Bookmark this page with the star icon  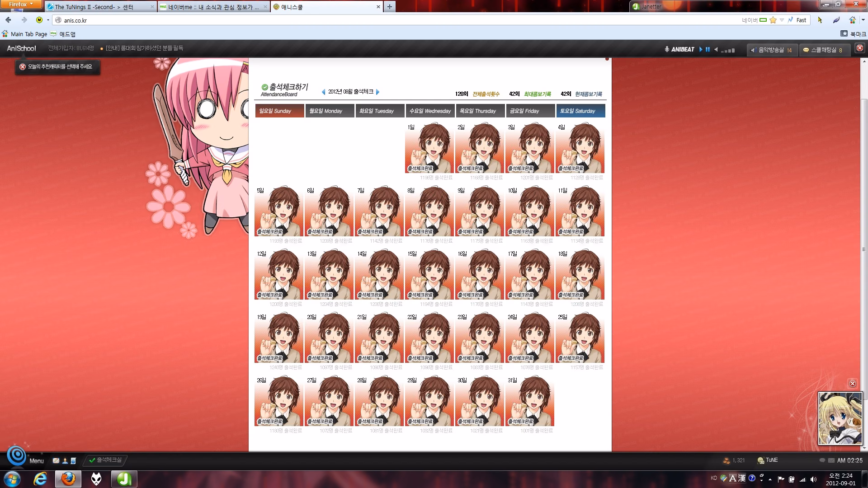(x=773, y=20)
